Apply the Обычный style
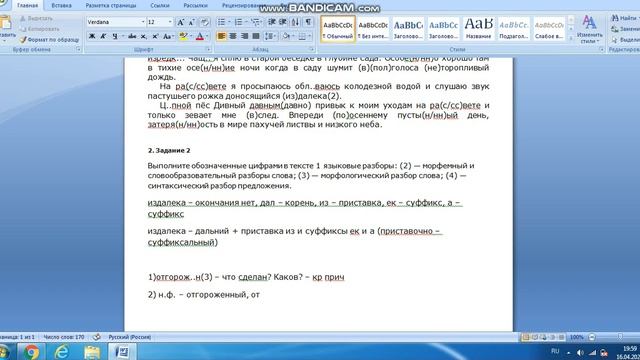640x360 pixels. (338, 29)
